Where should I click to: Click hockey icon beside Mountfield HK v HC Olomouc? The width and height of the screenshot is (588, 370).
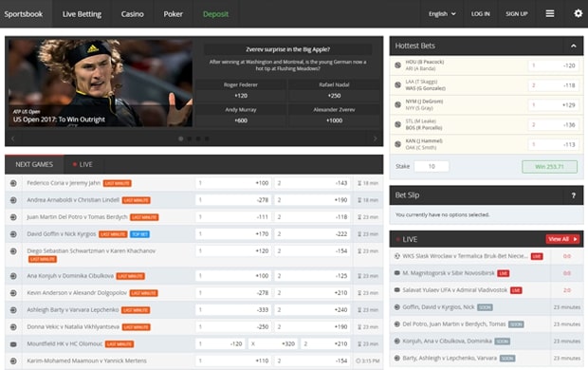(x=13, y=344)
